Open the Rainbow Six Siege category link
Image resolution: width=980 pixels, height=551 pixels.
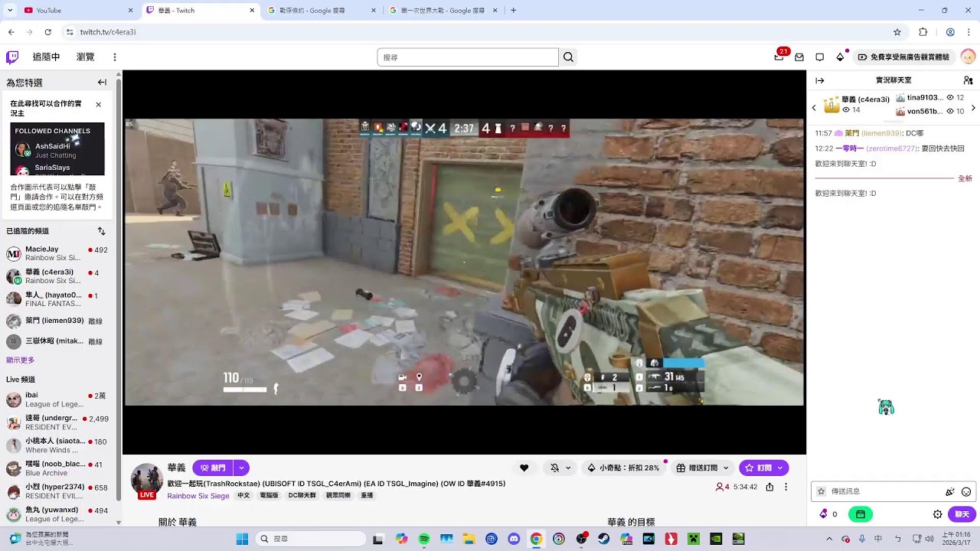coord(198,496)
